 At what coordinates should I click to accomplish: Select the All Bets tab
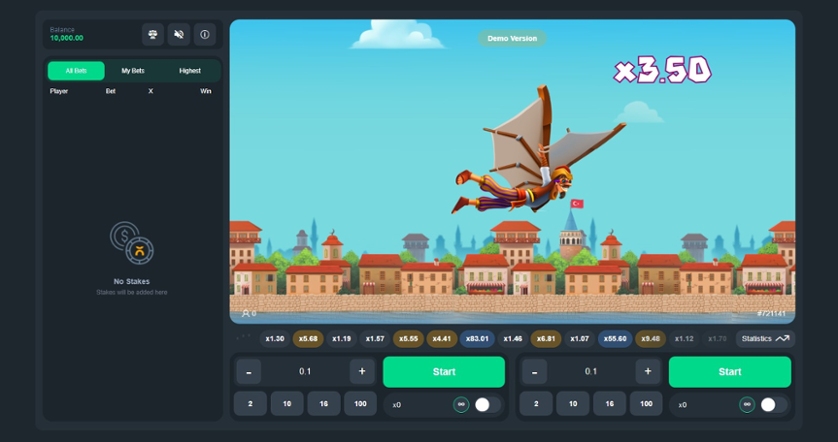76,71
